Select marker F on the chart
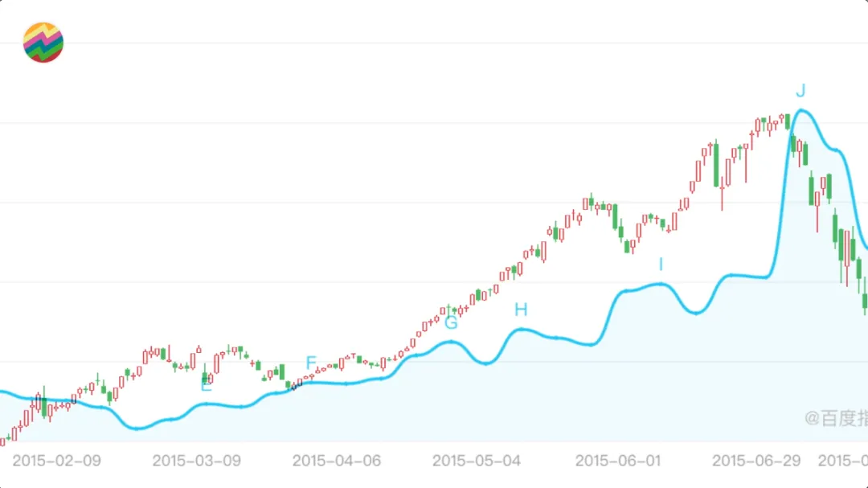This screenshot has width=868, height=488. [311, 363]
